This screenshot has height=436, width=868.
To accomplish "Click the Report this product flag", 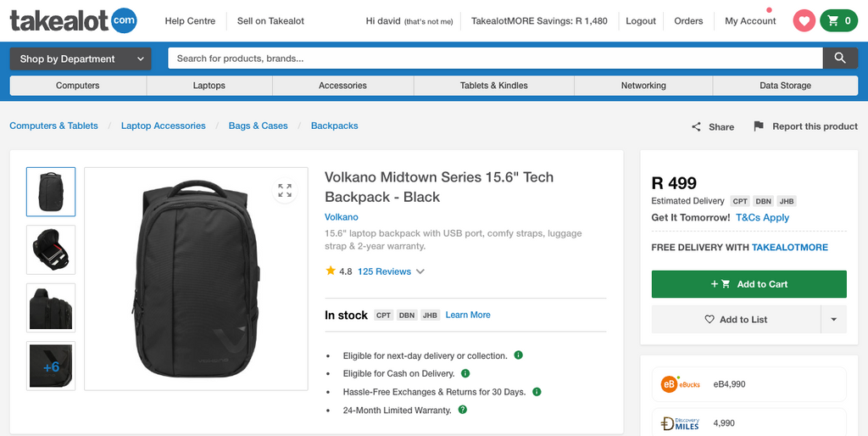I will [x=759, y=126].
